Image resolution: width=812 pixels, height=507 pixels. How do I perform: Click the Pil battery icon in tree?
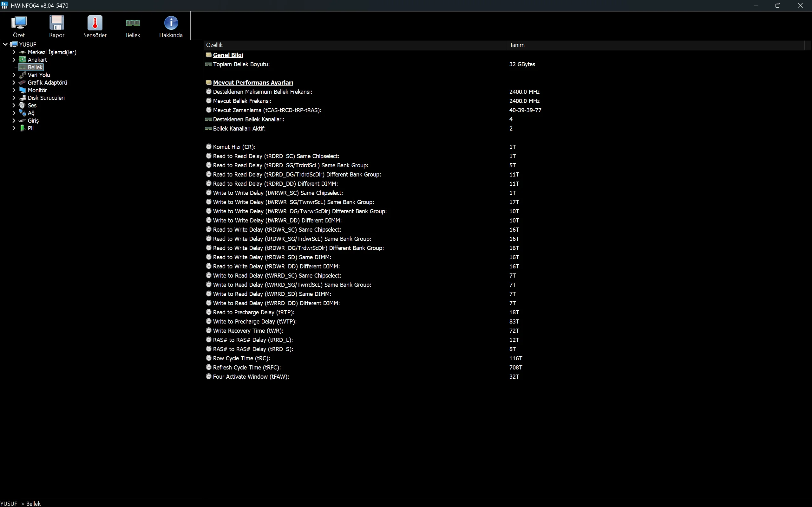tap(23, 128)
